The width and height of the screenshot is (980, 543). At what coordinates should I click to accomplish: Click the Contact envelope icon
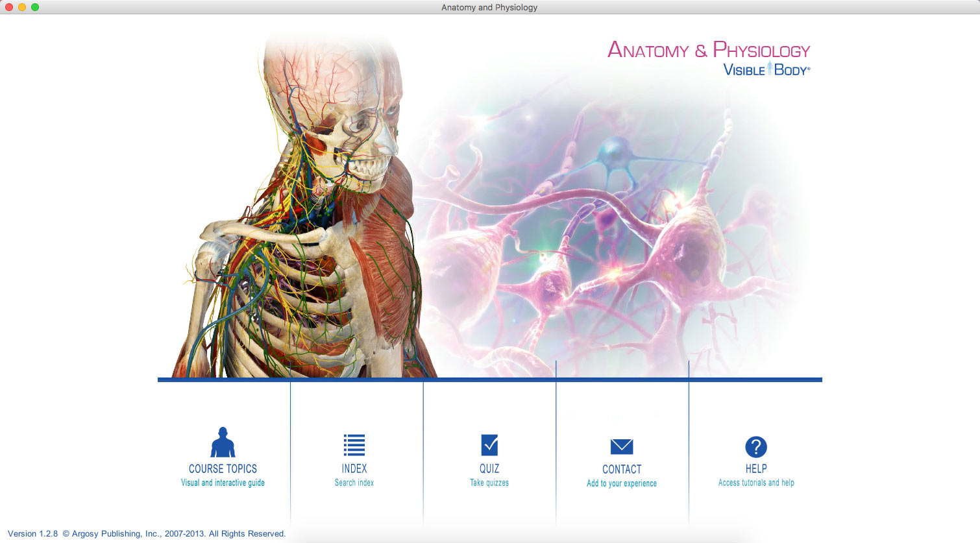click(622, 446)
